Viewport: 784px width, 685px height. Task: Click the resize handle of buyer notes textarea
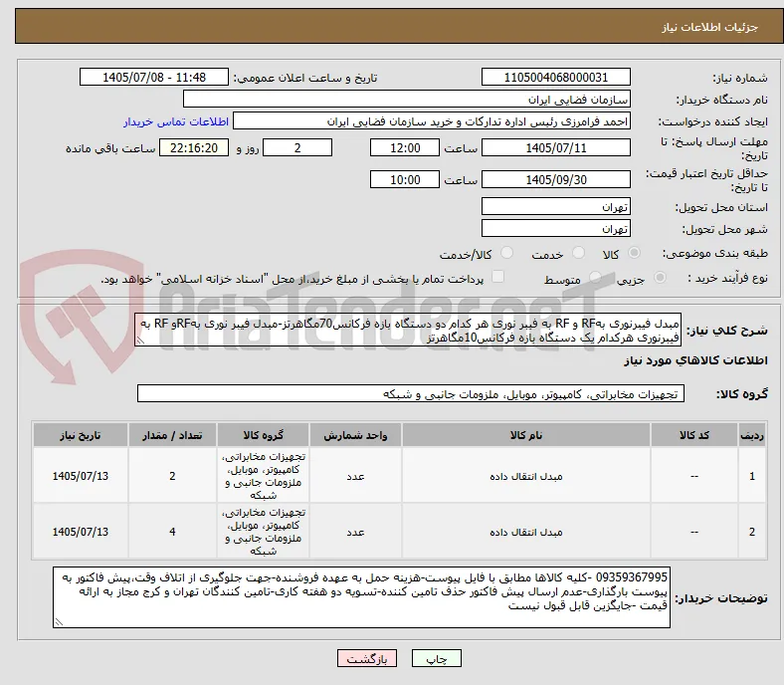tap(59, 622)
